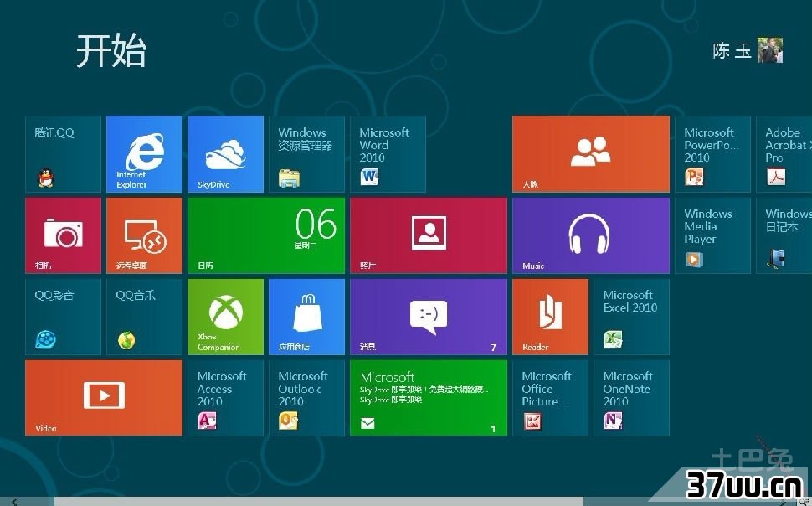Open the Music tile

[591, 235]
